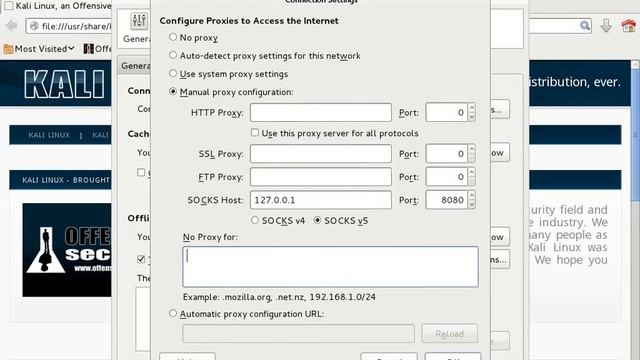640x360 pixels.
Task: Click the KALI logo on the page
Action: (64, 84)
